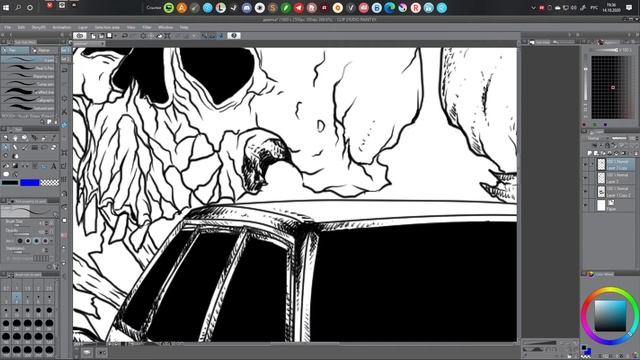
Task: Select the Fill bucket tool
Action: point(6,166)
